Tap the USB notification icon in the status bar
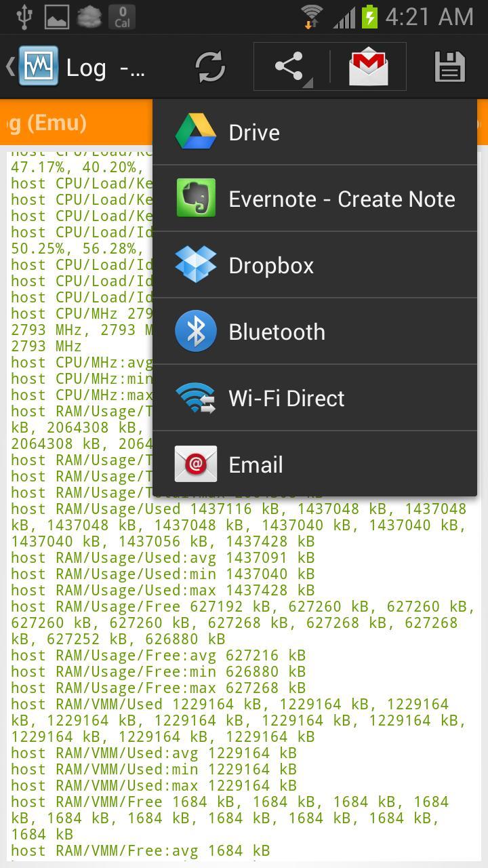 point(24,17)
